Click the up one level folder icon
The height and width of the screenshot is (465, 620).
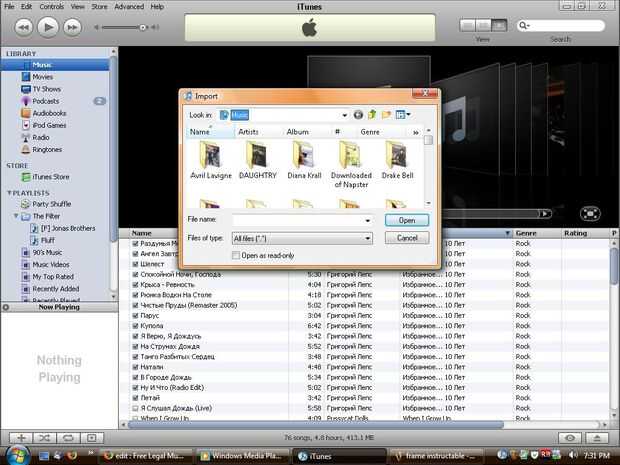click(x=372, y=115)
